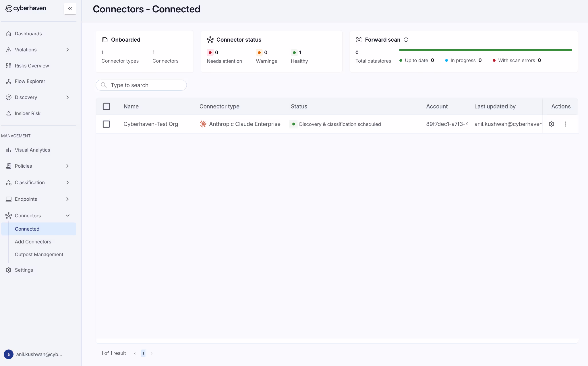The height and width of the screenshot is (366, 588).
Task: Click the Status column header
Action: [299, 106]
